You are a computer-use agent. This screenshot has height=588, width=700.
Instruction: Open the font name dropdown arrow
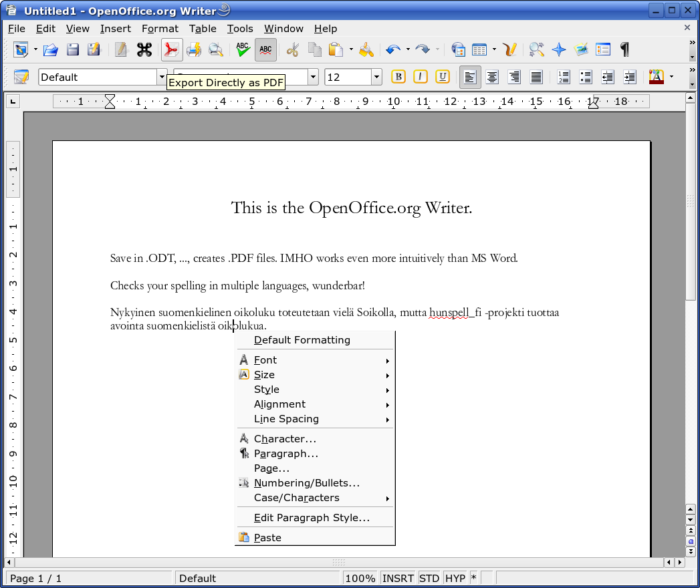[313, 78]
